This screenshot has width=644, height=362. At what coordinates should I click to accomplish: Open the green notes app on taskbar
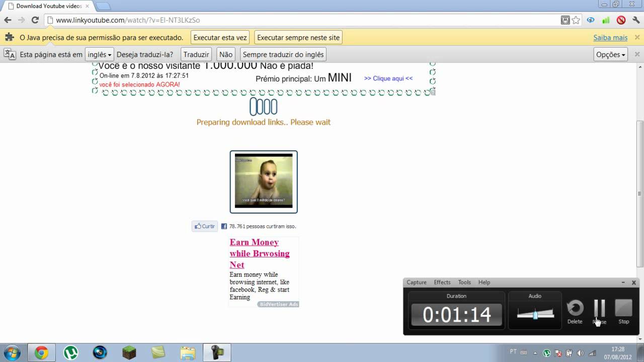158,353
